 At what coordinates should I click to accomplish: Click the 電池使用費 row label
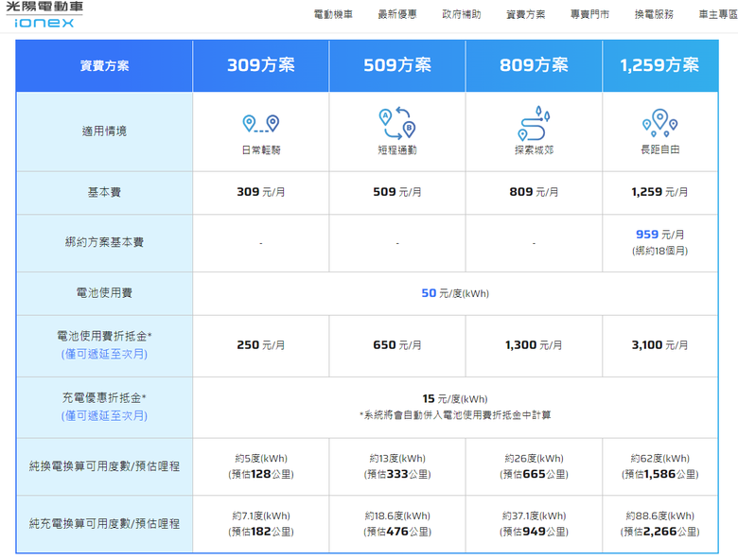pos(104,293)
